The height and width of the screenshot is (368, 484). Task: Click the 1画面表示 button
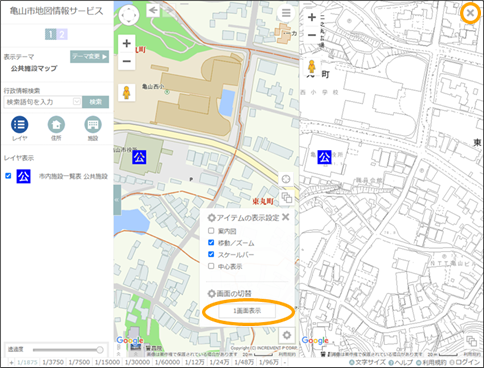[x=247, y=311]
